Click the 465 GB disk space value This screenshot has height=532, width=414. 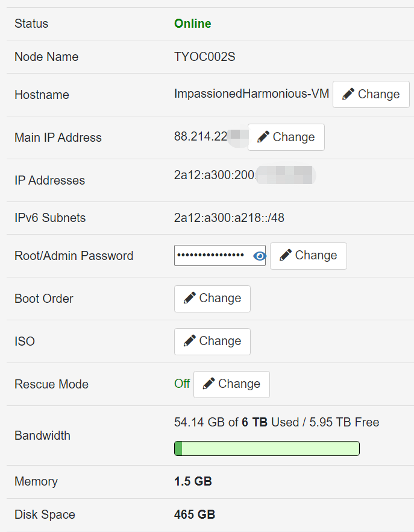(194, 515)
